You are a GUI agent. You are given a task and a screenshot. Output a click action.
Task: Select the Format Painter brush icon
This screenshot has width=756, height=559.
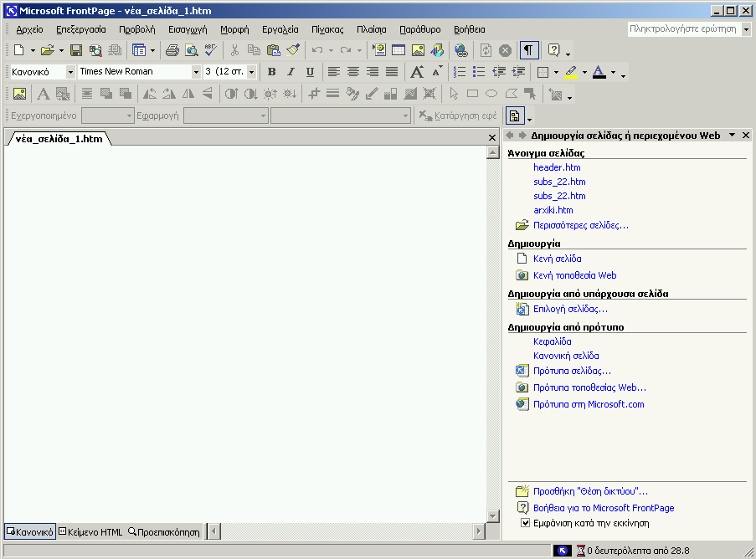pos(293,50)
